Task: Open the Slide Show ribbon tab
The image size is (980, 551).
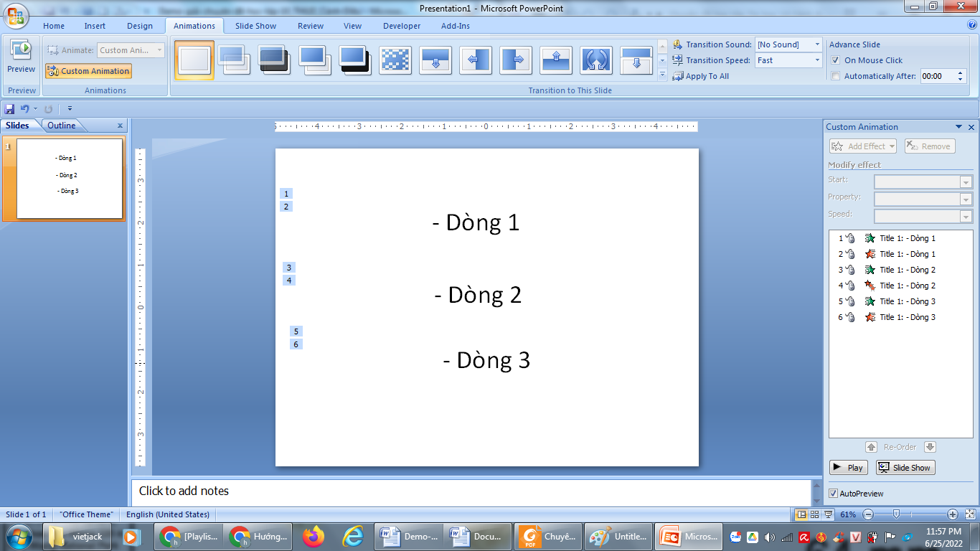Action: [x=255, y=26]
